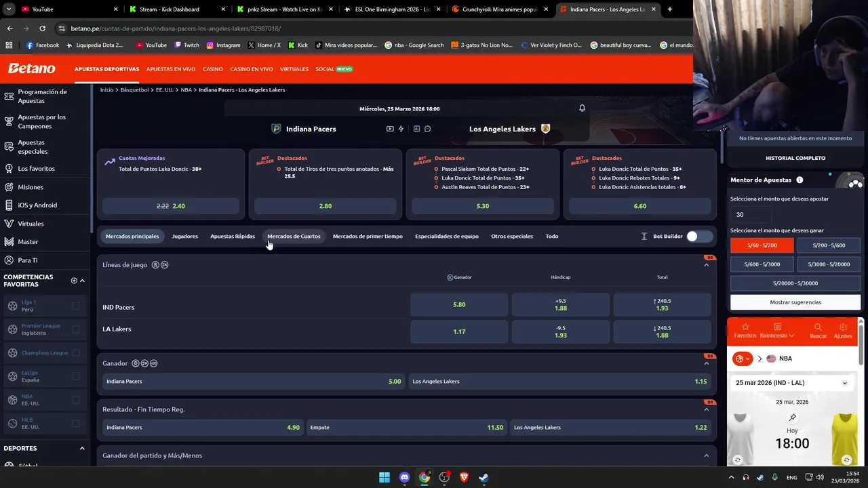The height and width of the screenshot is (488, 868).
Task: Check the MLB EE. UU. checkbox
Action: [x=75, y=423]
